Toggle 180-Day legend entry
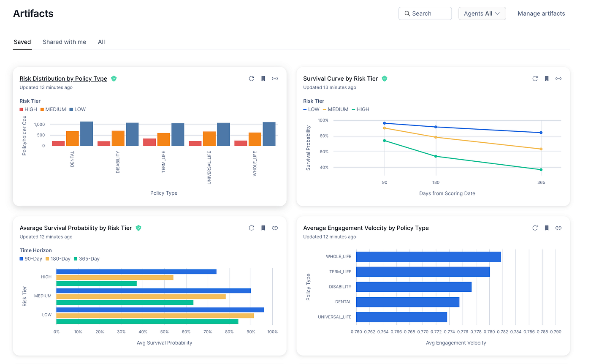 [x=58, y=259]
